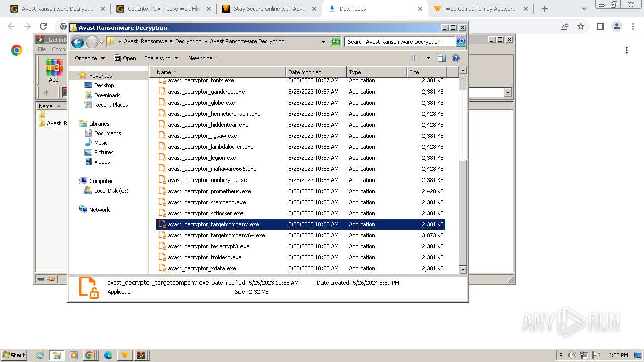Open Chrome tab search dropdown
Screen dimensions: 644x362
[x=584, y=9]
